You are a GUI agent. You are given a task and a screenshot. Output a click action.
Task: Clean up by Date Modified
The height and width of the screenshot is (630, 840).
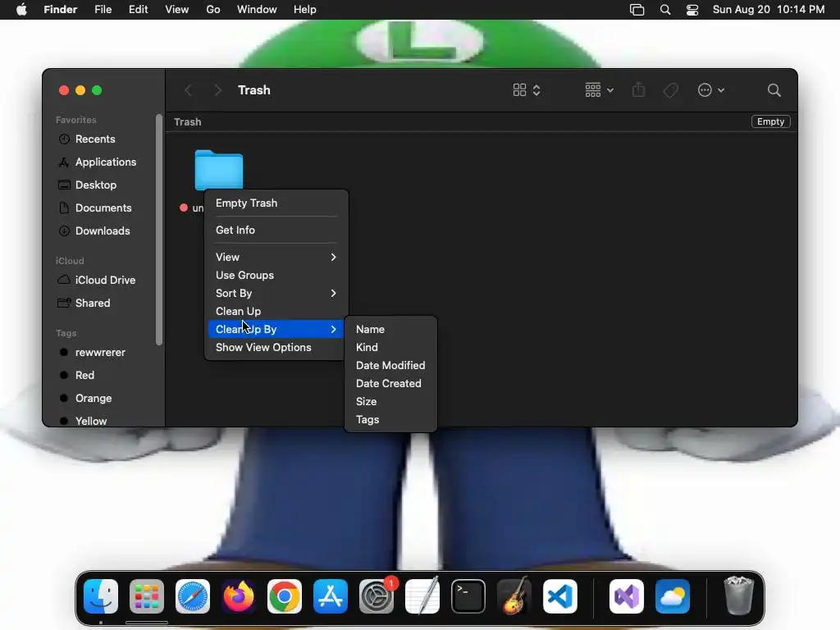390,365
